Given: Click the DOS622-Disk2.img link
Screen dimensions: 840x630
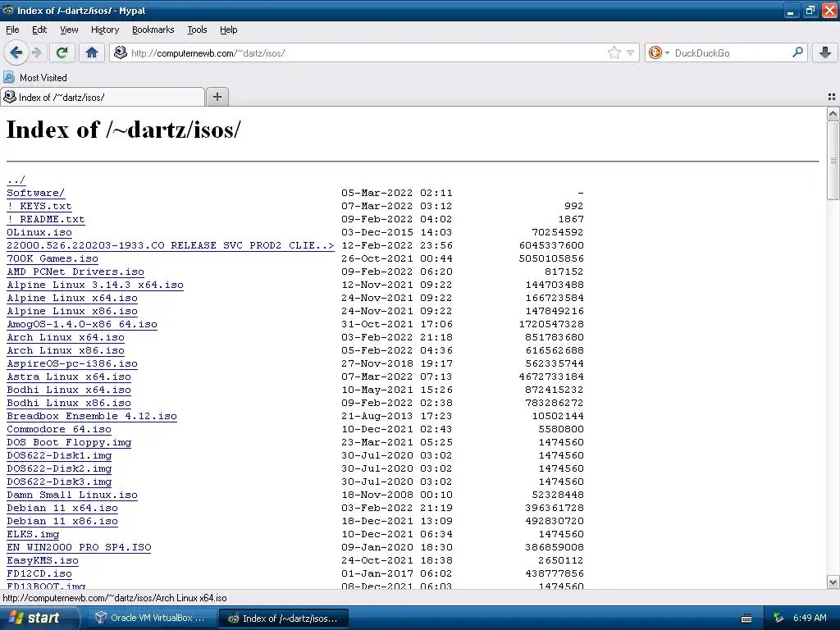Looking at the screenshot, I should [x=59, y=468].
